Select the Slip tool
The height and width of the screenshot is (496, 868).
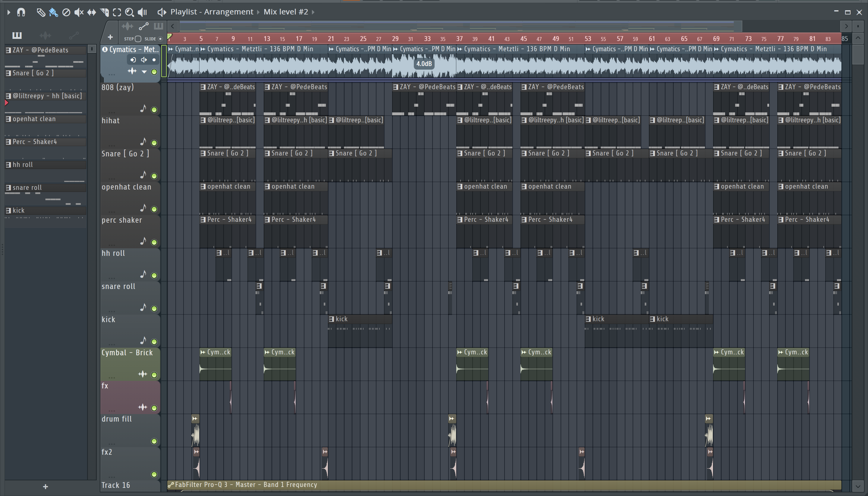[91, 13]
